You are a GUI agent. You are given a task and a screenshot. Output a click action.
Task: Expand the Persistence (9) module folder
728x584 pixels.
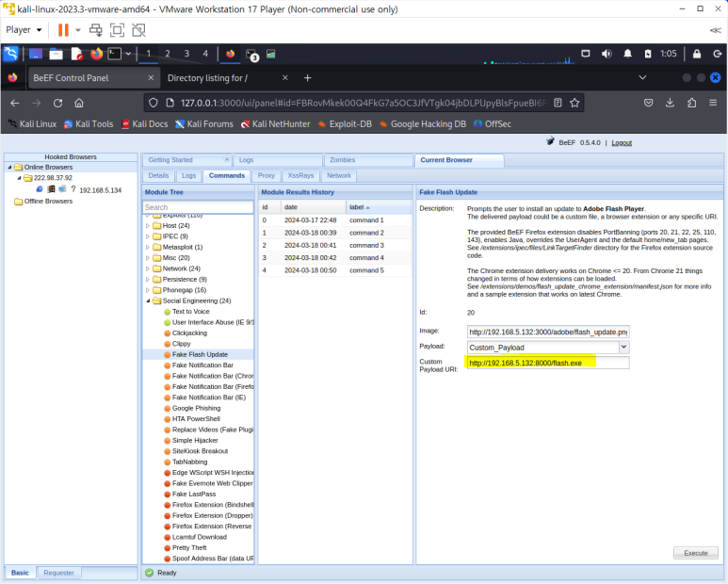pos(148,280)
